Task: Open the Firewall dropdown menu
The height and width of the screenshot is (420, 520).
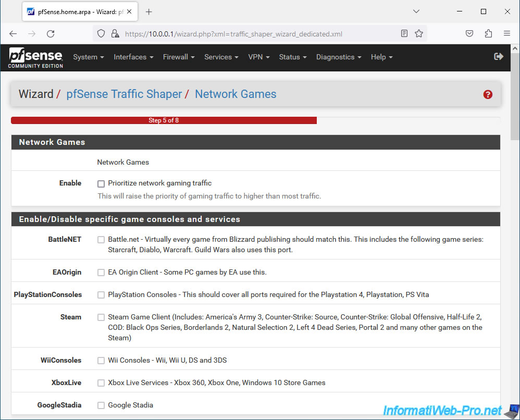Action: click(178, 57)
